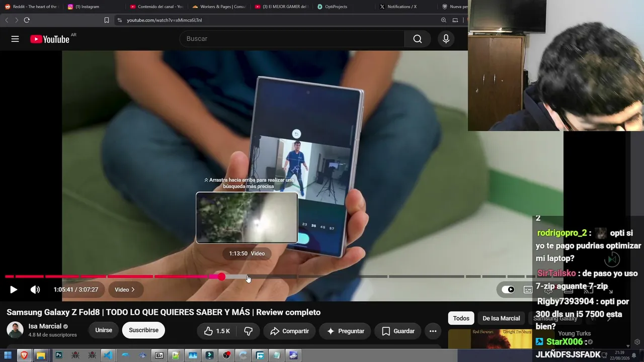This screenshot has height=362, width=644.
Task: Click the Preguntar ask button
Action: [x=345, y=331]
